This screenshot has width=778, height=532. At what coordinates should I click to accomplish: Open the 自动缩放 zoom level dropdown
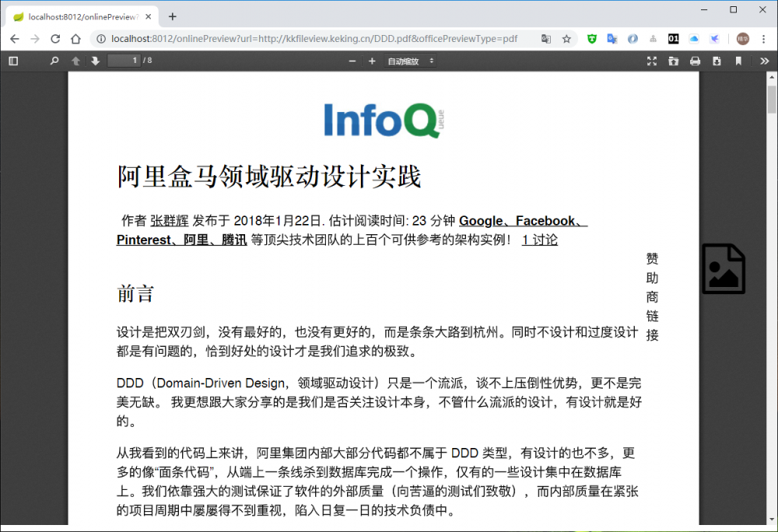[410, 61]
